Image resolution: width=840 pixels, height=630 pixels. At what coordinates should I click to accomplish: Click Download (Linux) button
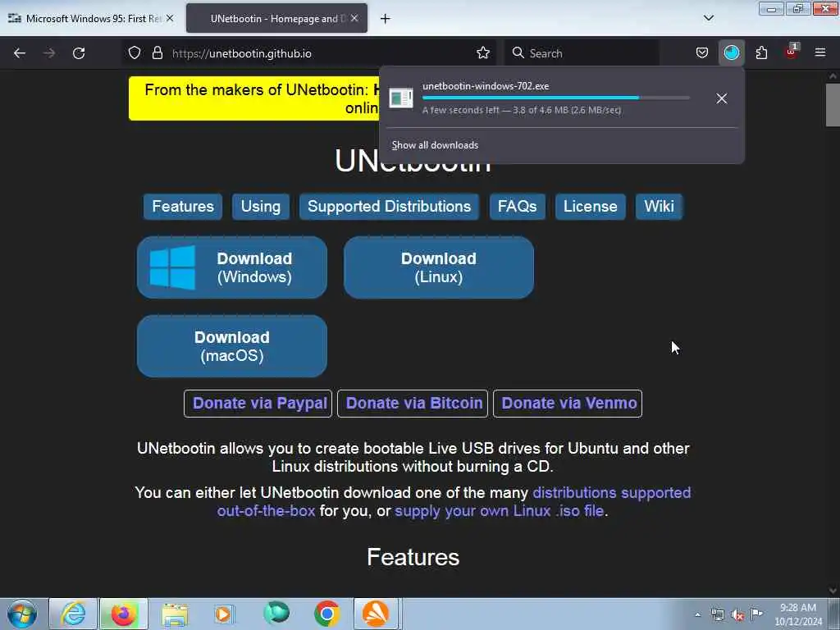(x=439, y=267)
